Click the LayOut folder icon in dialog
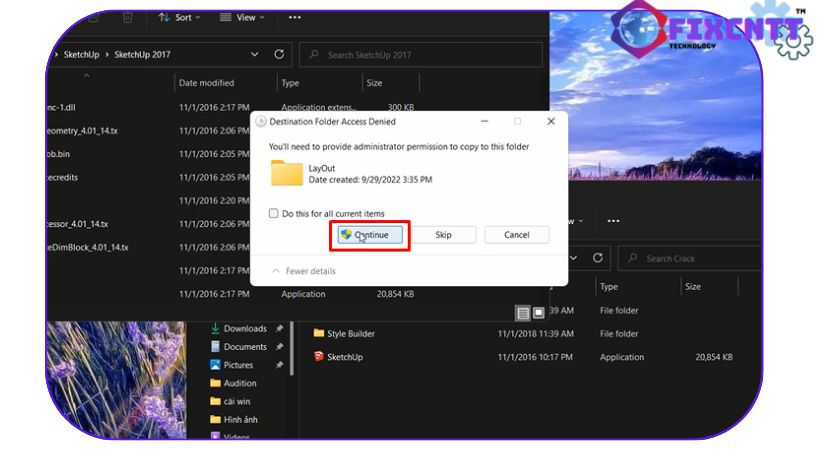Image resolution: width=820 pixels, height=450 pixels. tap(287, 173)
